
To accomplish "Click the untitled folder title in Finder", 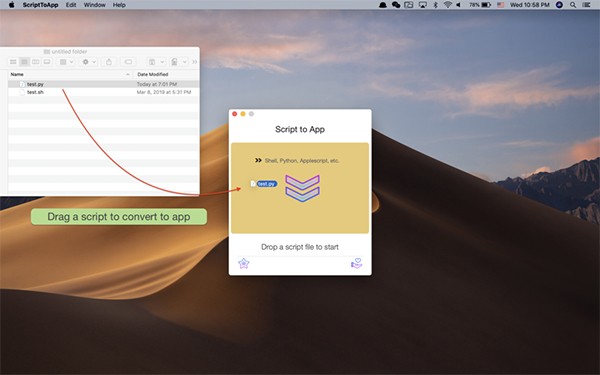I will pyautogui.click(x=65, y=52).
